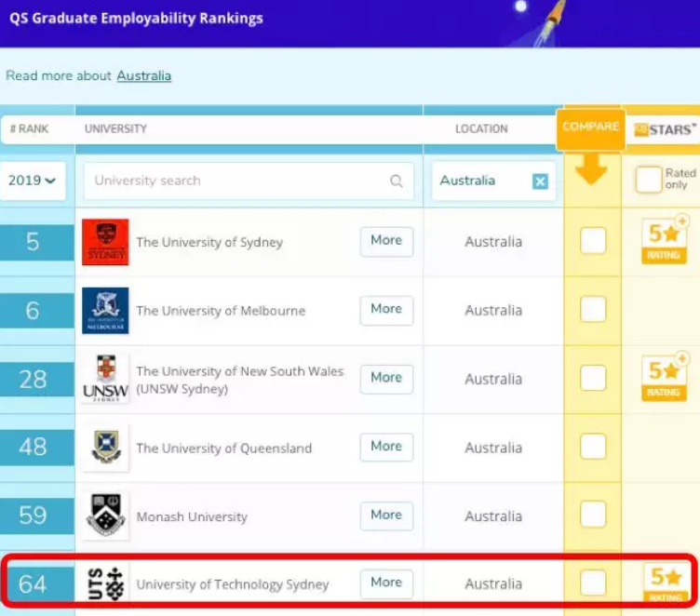
Task: Open Monash University name link
Action: (x=192, y=517)
